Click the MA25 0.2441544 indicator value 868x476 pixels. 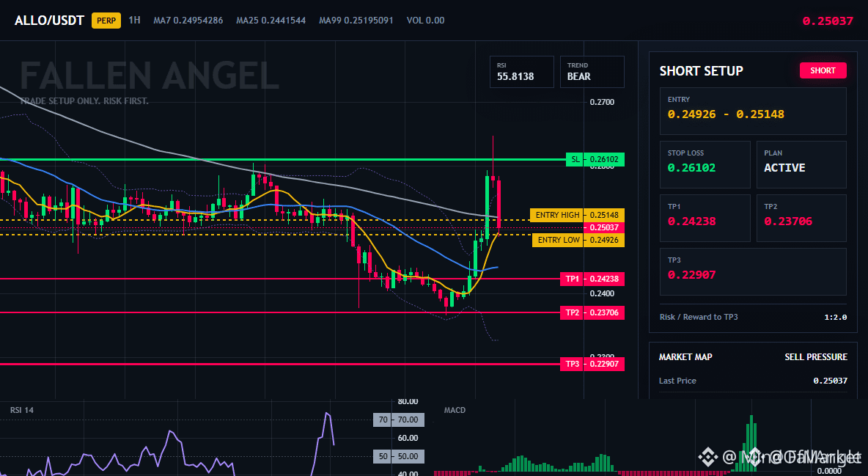point(271,21)
